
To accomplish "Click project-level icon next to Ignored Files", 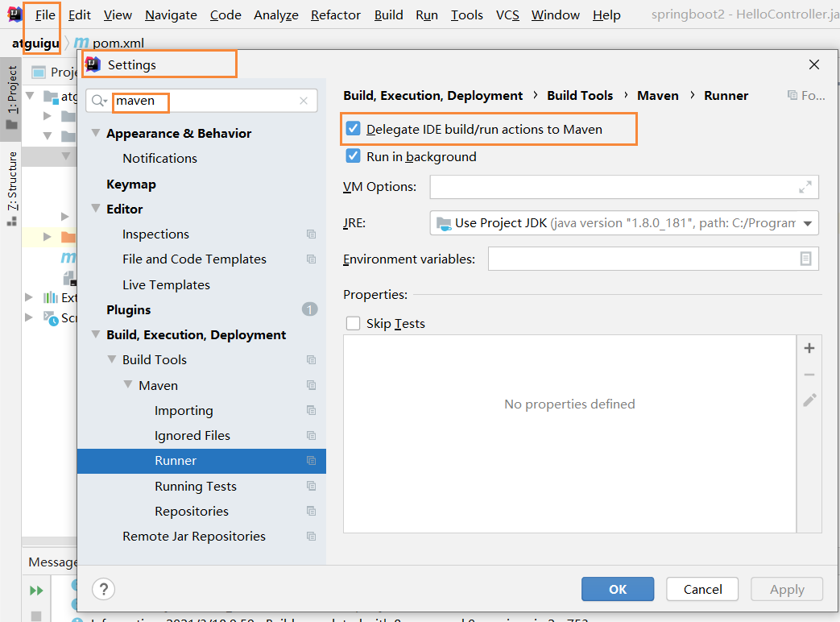I will [x=311, y=436].
